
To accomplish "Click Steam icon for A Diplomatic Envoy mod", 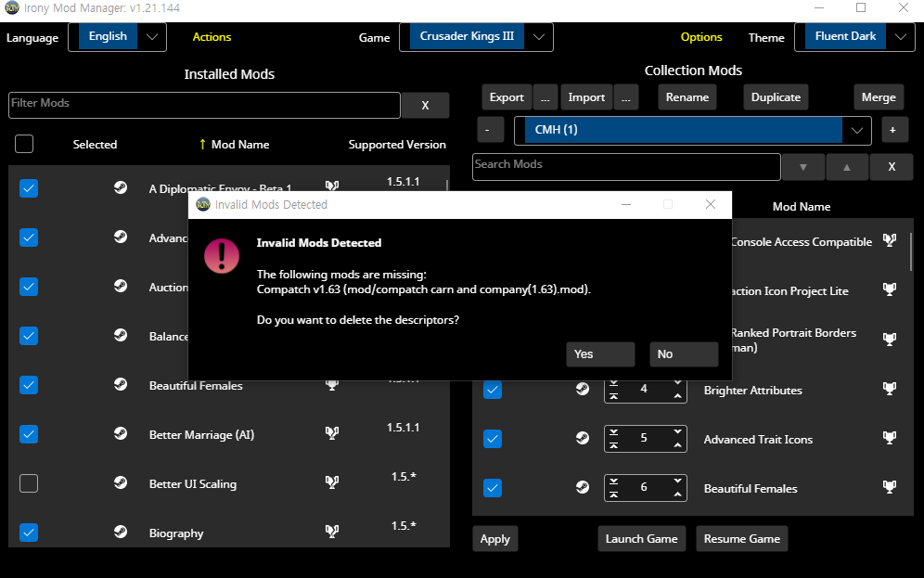I will [x=121, y=187].
